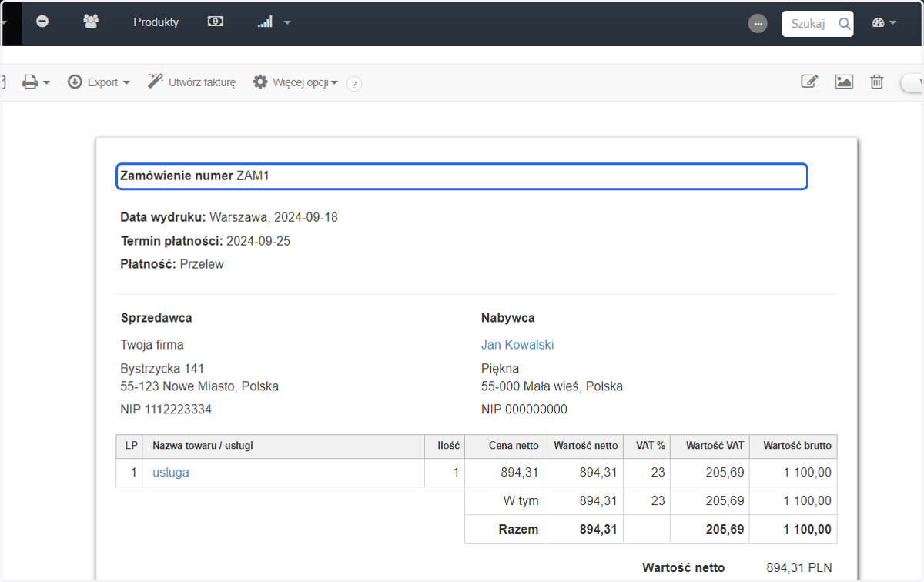This screenshot has width=924, height=582.
Task: Open the Jan Kowalski buyer link
Action: point(517,345)
